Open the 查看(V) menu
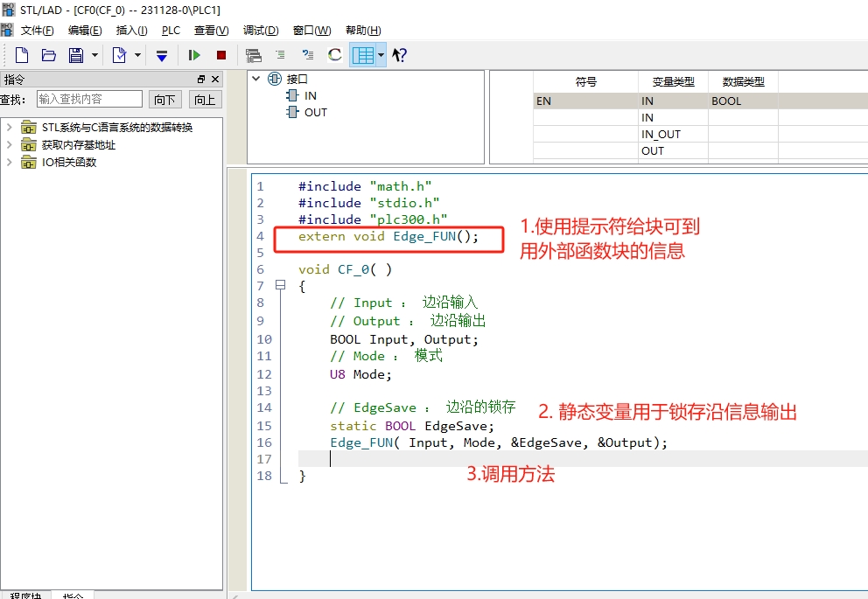This screenshot has width=868, height=599. 212,31
